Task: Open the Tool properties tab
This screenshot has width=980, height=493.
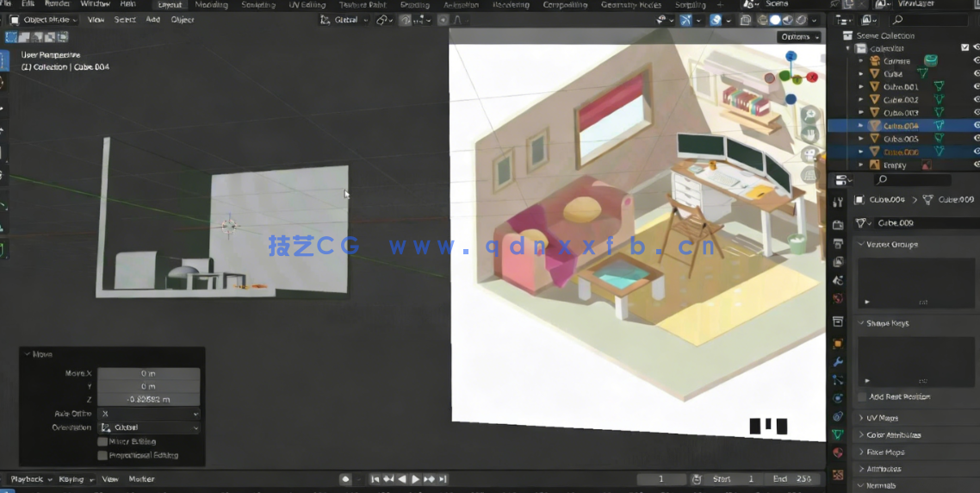Action: pos(838,202)
